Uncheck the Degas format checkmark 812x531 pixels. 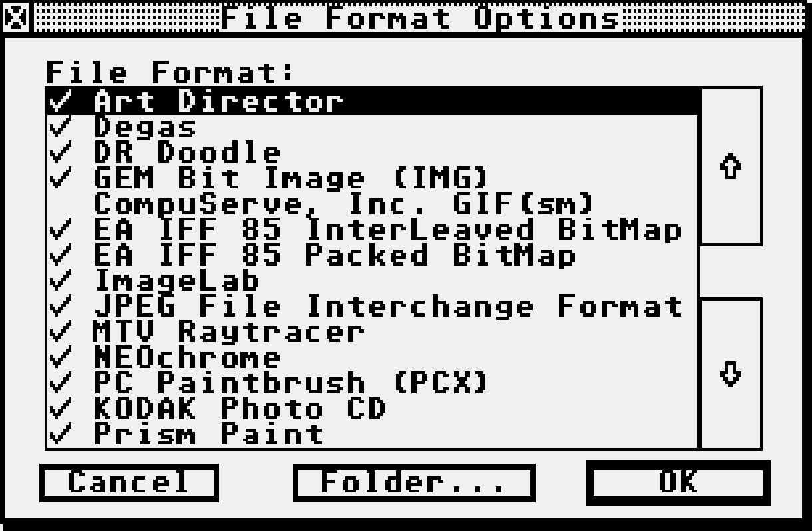tap(60, 127)
